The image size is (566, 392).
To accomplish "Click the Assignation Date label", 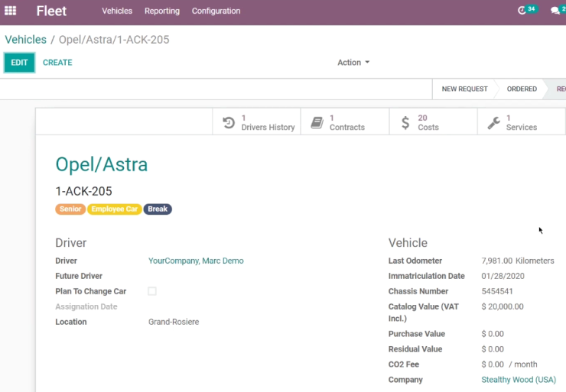I will click(86, 306).
